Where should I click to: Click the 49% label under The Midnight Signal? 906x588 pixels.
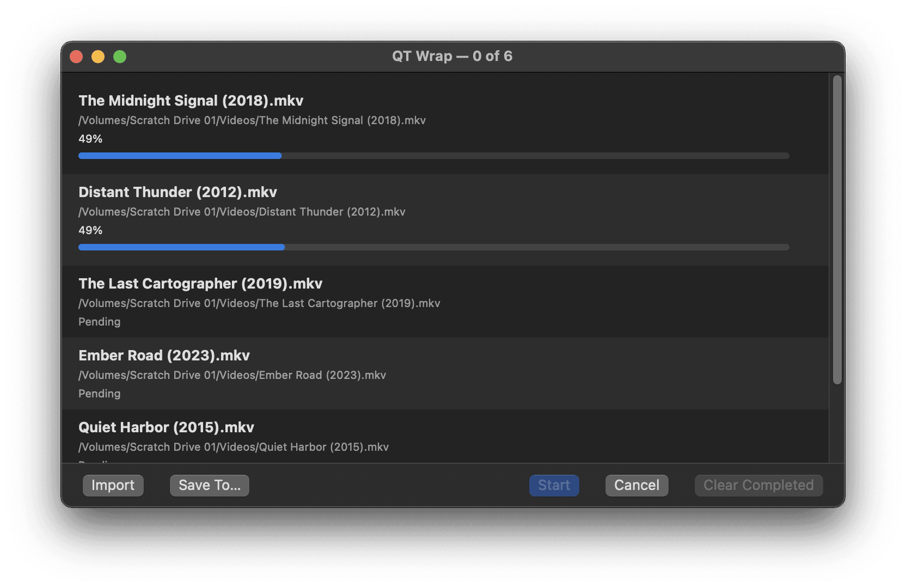point(90,139)
